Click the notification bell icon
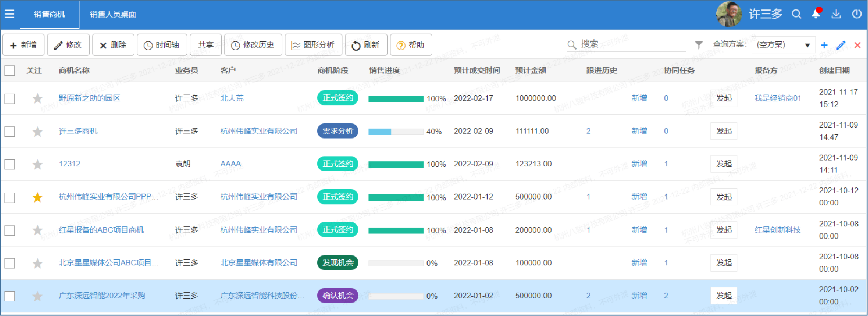868x316 pixels. click(x=816, y=14)
